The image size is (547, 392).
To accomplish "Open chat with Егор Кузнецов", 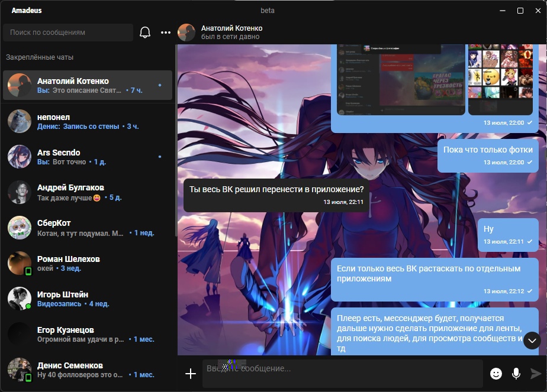I will (x=88, y=334).
